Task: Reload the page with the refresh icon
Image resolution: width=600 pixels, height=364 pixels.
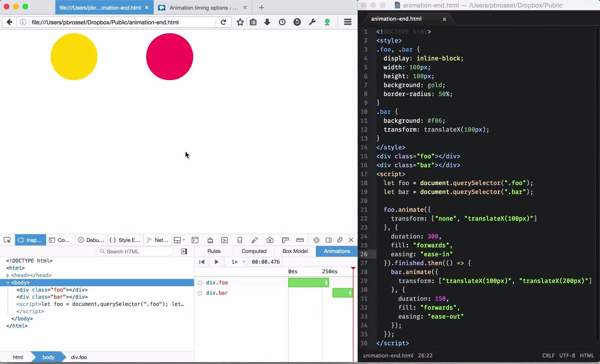Action: (223, 22)
